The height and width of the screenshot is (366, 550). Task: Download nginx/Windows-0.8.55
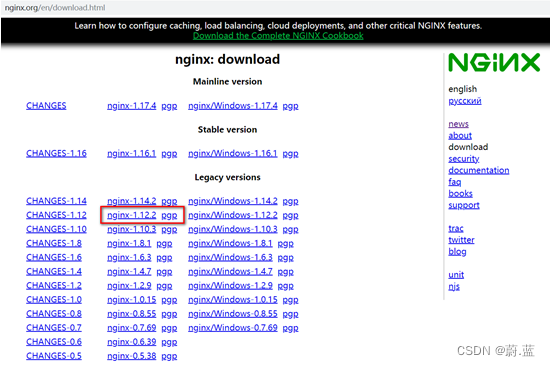click(233, 313)
